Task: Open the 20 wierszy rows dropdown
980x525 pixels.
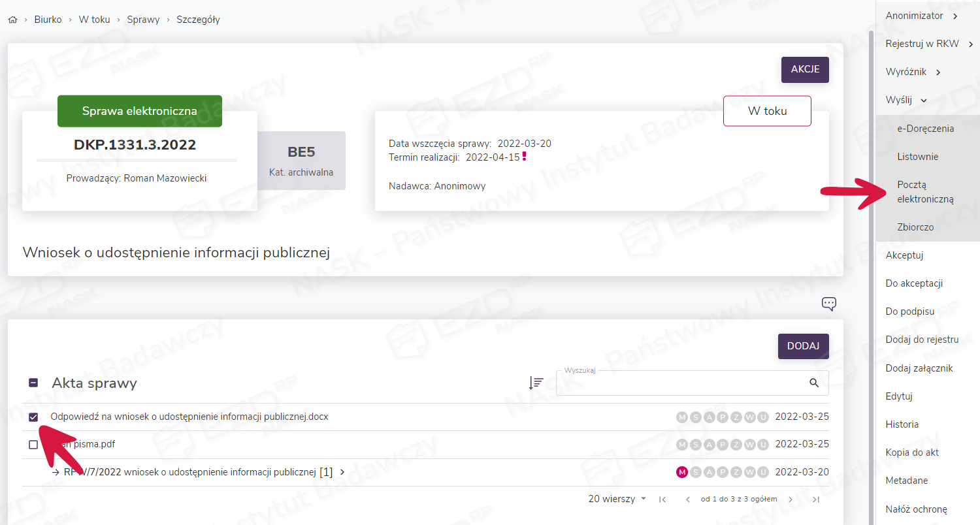Action: [x=617, y=499]
